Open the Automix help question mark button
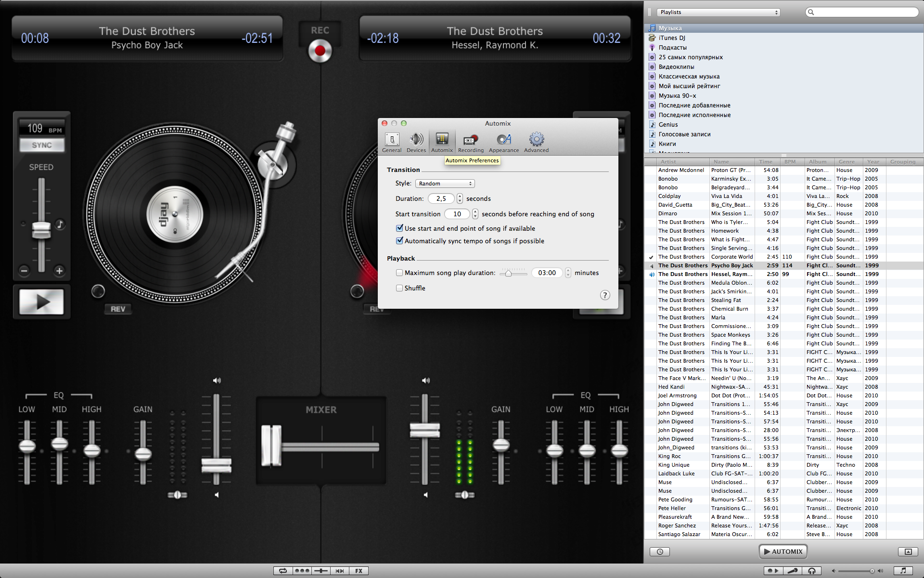This screenshot has height=578, width=924. click(605, 295)
